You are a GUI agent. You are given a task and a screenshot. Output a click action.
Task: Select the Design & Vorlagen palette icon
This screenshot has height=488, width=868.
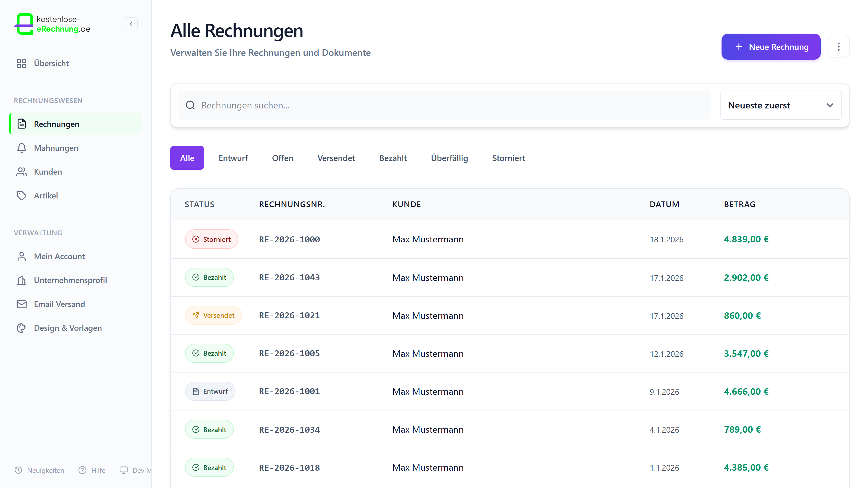pos(22,328)
